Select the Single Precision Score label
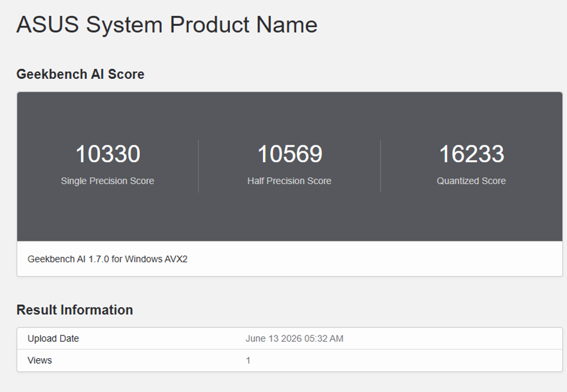Screen dimensions: 567x392 pyautogui.click(x=107, y=181)
